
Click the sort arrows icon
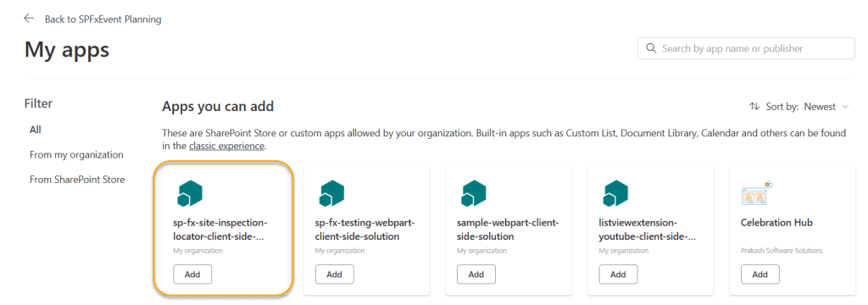754,106
